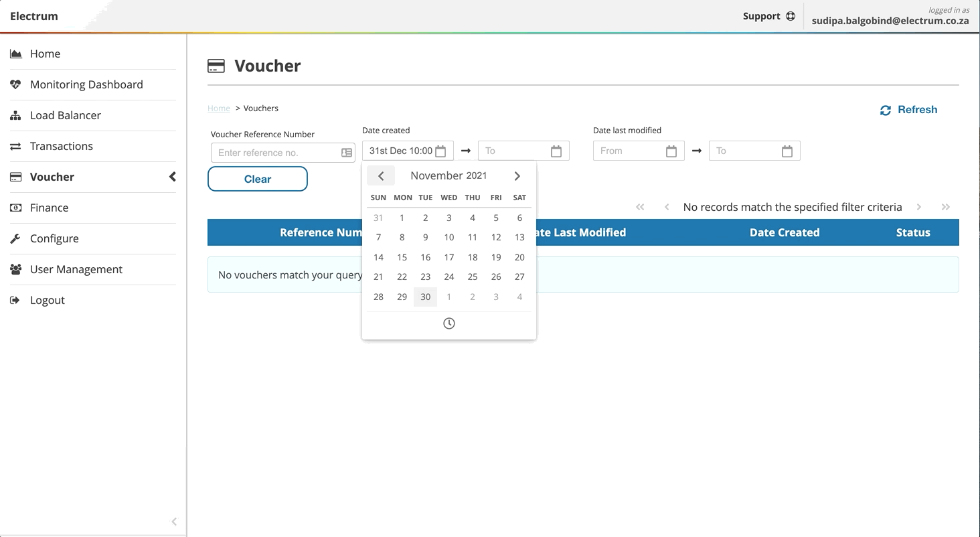Click the card icon in reference number field

tap(347, 153)
